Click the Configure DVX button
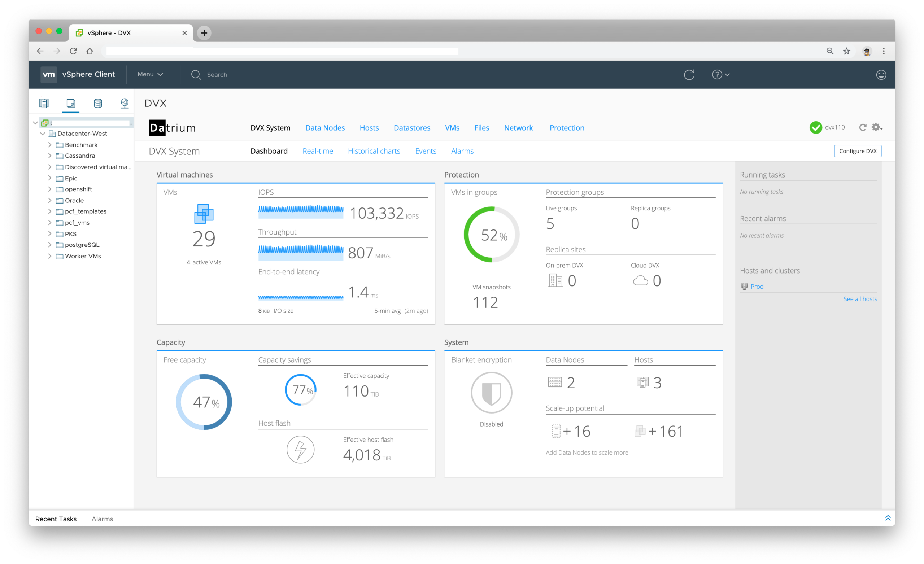Screen dimensions: 924x564 [x=858, y=151]
